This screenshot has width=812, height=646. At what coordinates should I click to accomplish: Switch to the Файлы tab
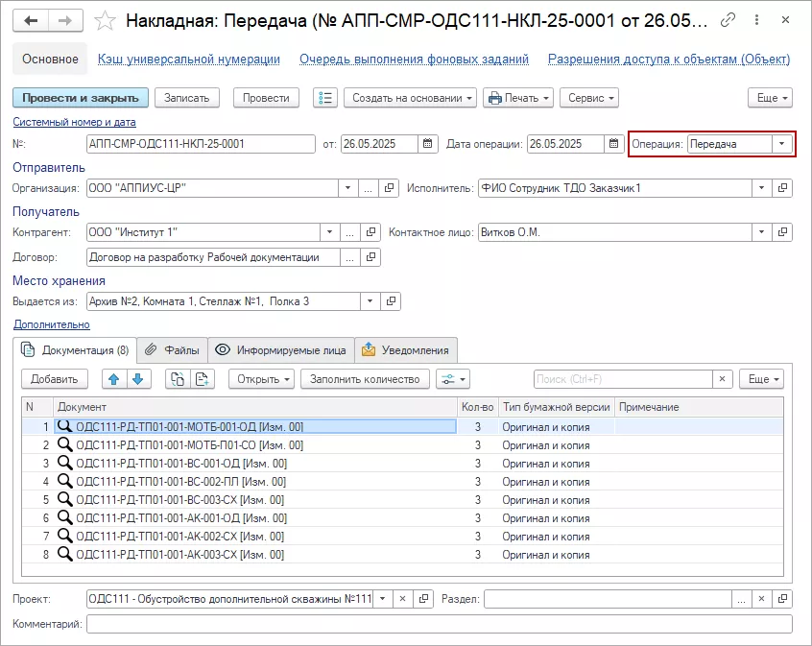pos(174,350)
